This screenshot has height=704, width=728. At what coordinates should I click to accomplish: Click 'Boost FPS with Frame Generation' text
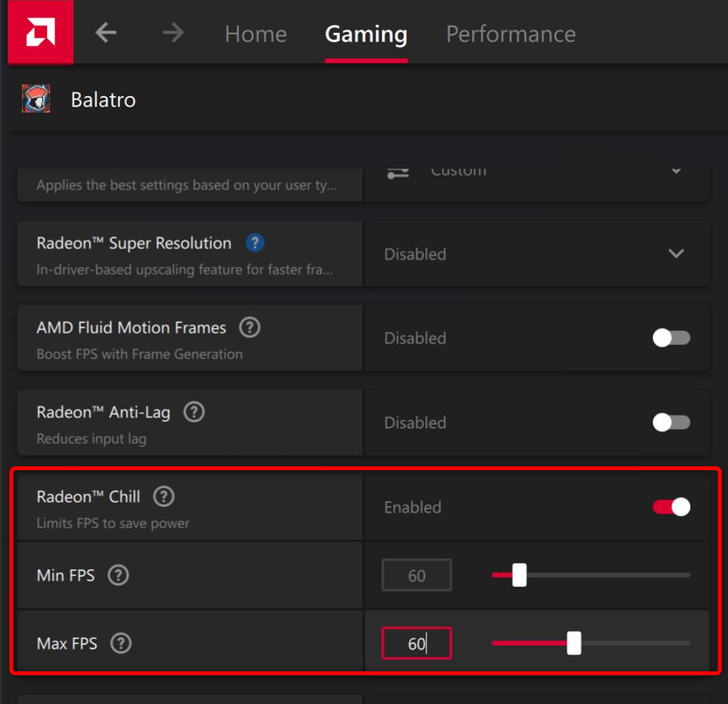(x=139, y=354)
